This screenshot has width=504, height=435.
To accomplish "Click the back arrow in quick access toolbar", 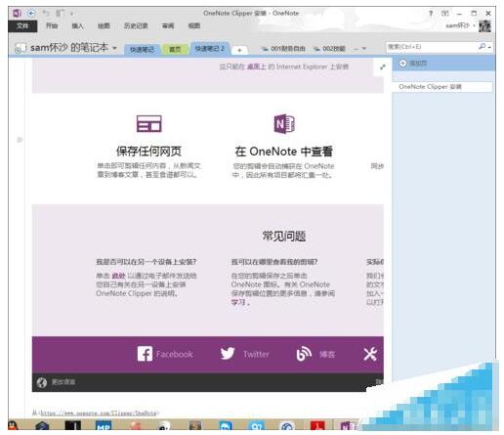I will [31, 13].
